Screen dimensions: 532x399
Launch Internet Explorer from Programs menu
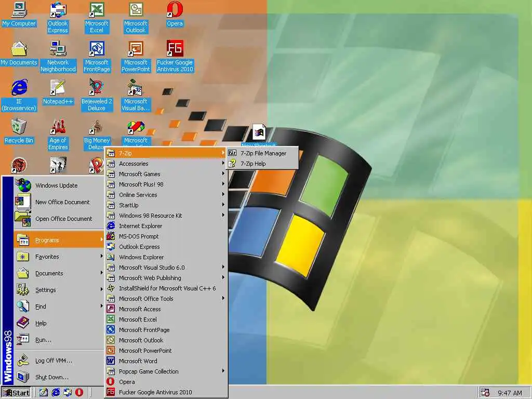[x=166, y=226]
